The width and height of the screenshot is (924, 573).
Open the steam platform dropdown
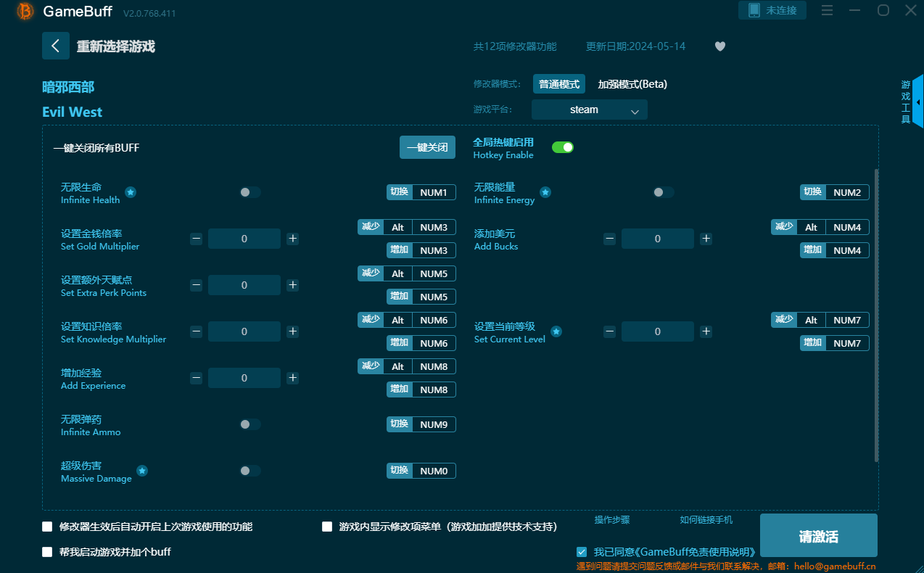(589, 110)
